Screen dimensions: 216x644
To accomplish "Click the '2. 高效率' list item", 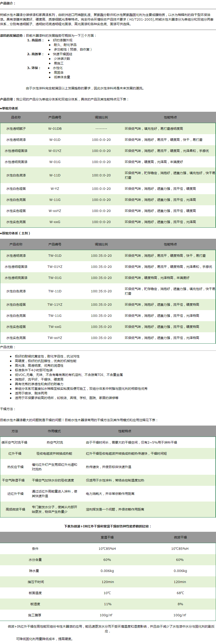I will (35, 54).
